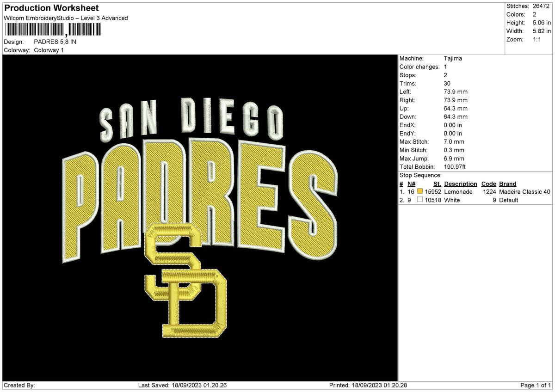The width and height of the screenshot is (555, 392).
Task: Click the 'White' description cell
Action: click(x=452, y=200)
